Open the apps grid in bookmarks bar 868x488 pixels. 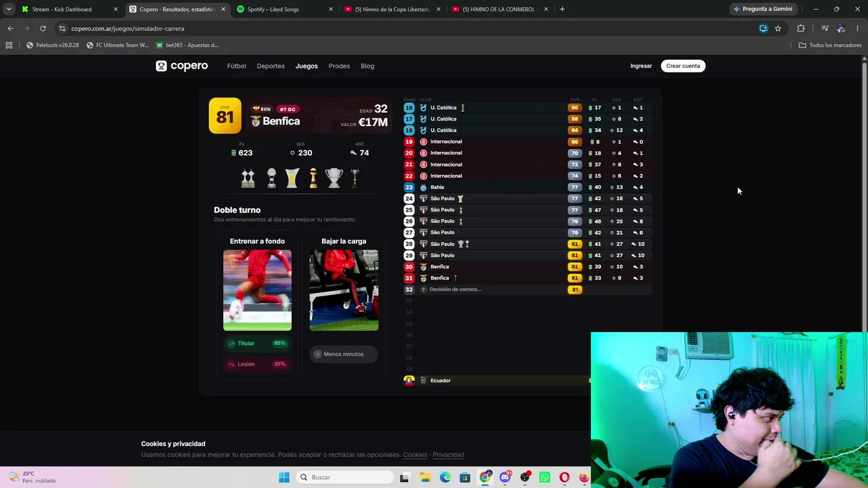[9, 45]
